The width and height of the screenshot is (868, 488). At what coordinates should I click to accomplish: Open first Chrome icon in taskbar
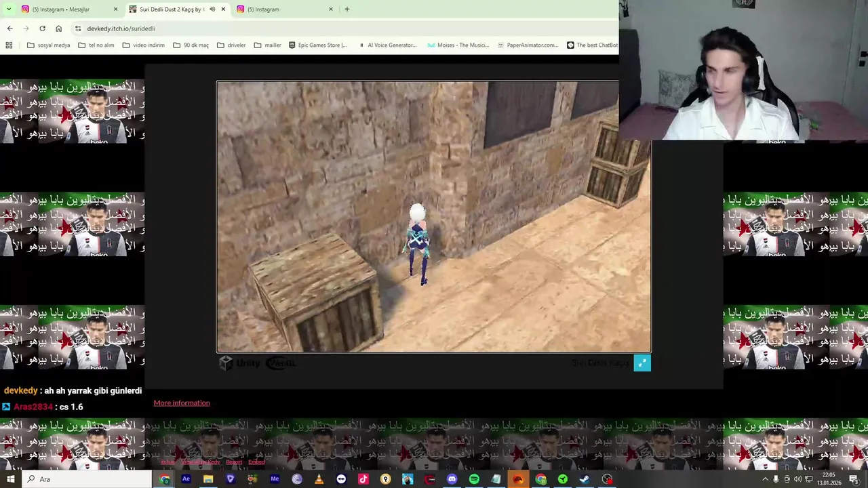click(x=165, y=479)
